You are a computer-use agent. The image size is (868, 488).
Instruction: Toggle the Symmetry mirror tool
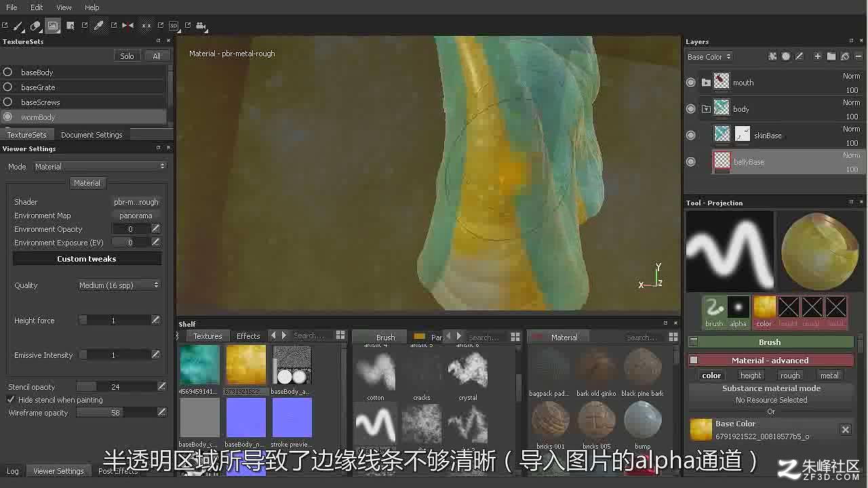pyautogui.click(x=127, y=26)
